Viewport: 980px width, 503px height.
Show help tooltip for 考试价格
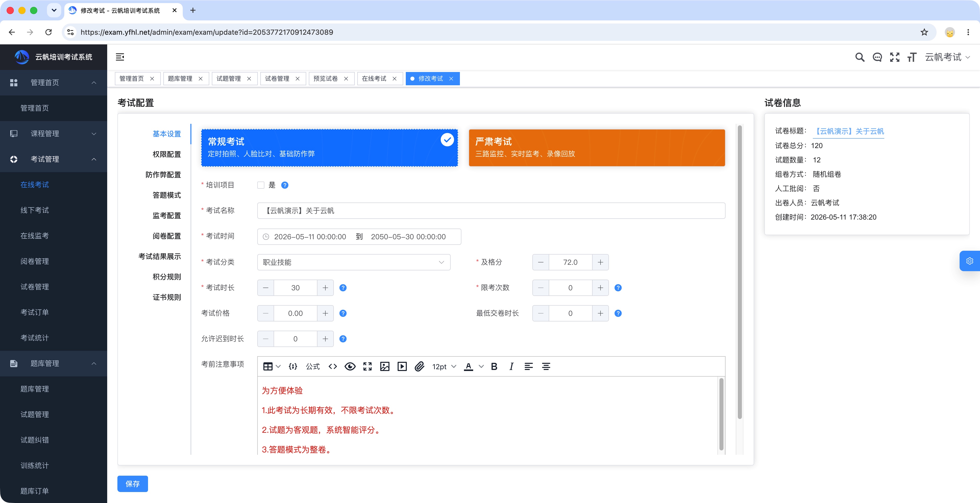click(x=343, y=313)
